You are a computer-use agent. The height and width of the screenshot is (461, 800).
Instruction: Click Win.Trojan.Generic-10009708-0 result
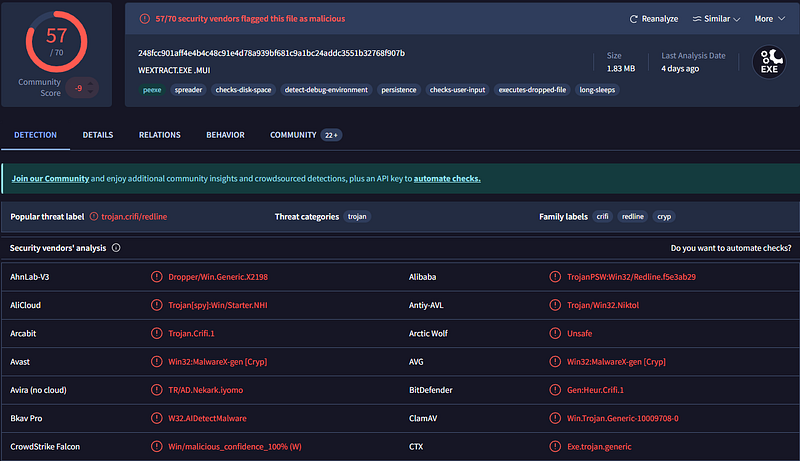623,418
